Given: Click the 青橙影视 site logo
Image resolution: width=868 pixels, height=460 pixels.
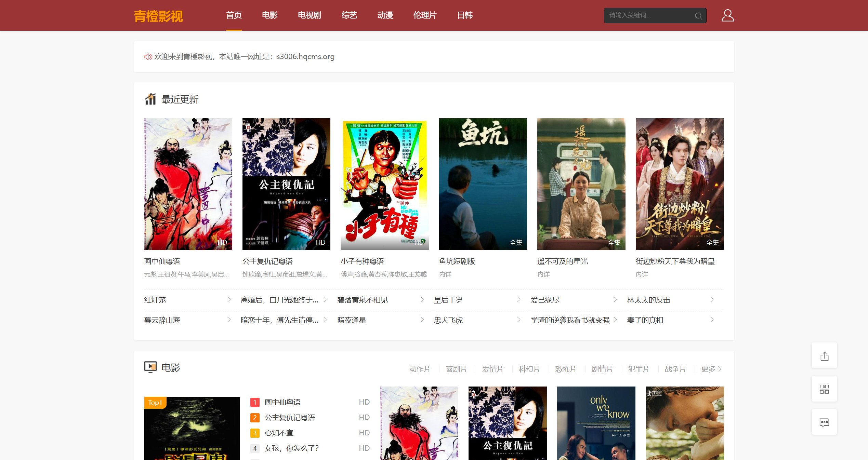Looking at the screenshot, I should click(158, 16).
